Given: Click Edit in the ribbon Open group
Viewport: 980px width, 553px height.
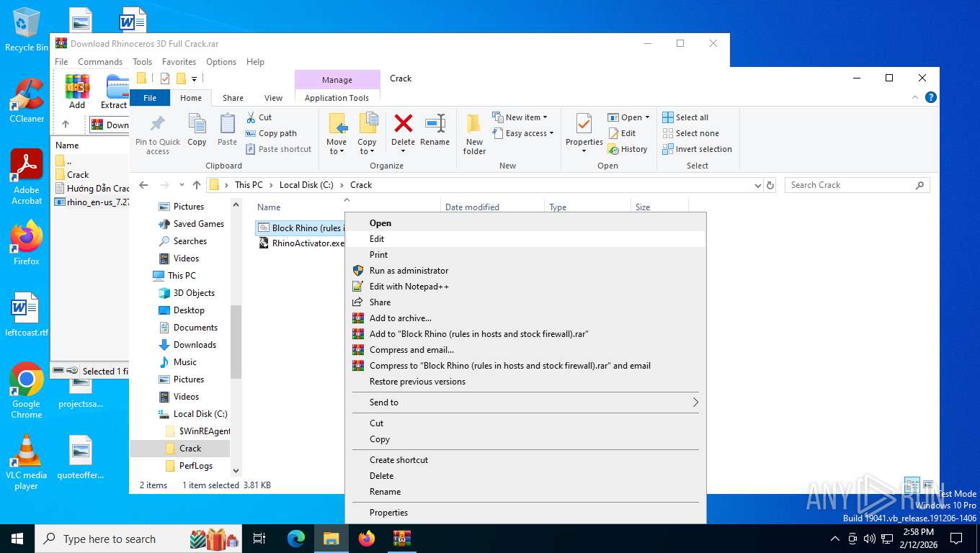Looking at the screenshot, I should (x=622, y=133).
